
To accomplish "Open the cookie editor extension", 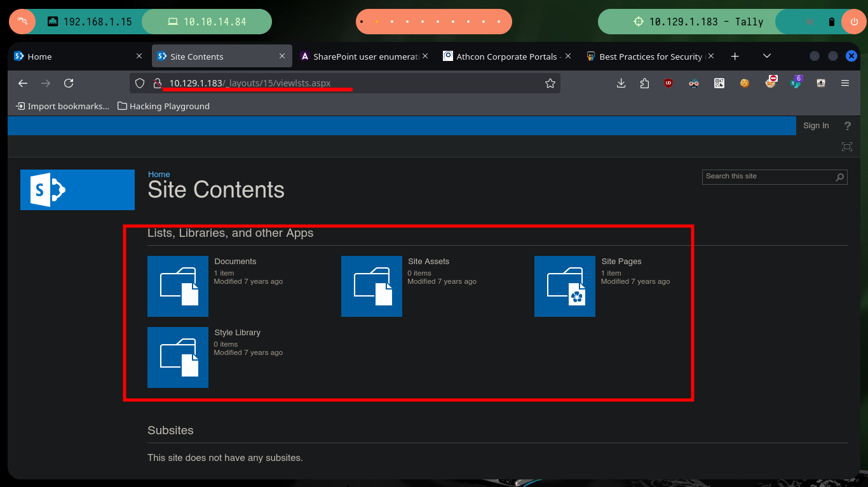I will (x=745, y=83).
